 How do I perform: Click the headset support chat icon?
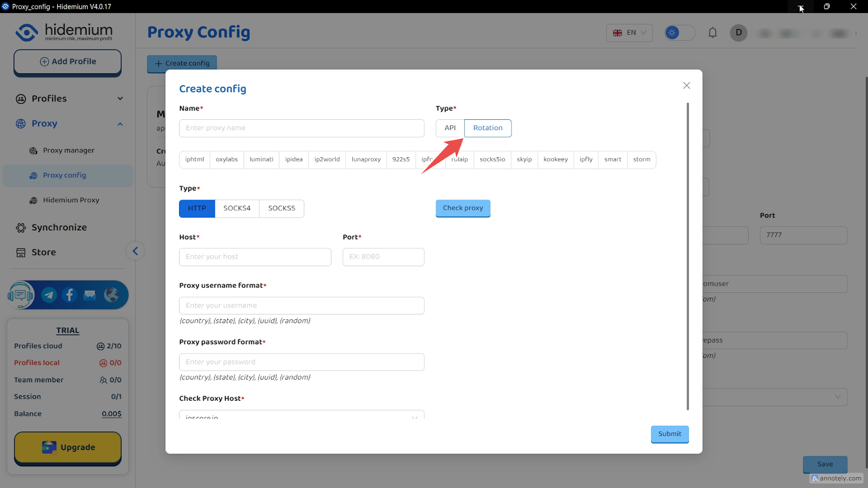21,295
